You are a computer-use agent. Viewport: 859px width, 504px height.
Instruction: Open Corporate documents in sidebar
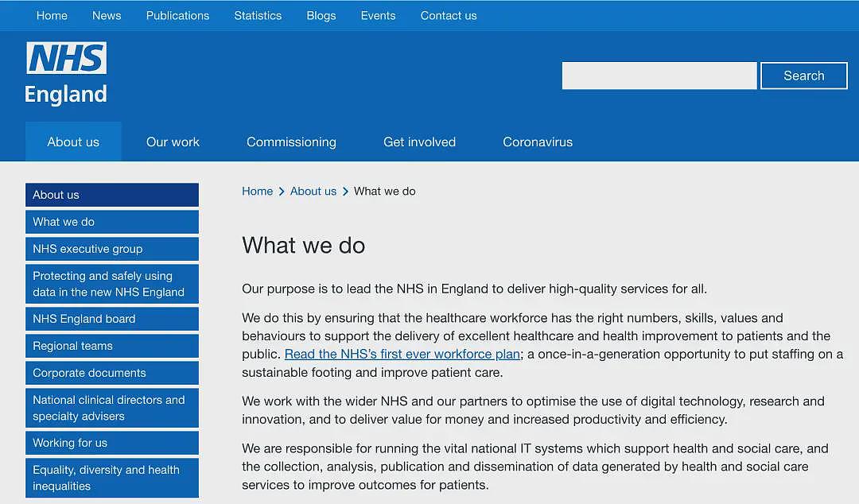pos(112,373)
